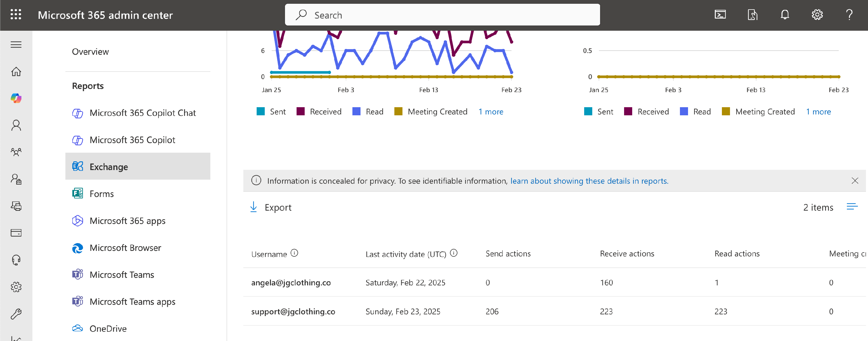
Task: Click the 160 receive actions value
Action: pos(606,282)
